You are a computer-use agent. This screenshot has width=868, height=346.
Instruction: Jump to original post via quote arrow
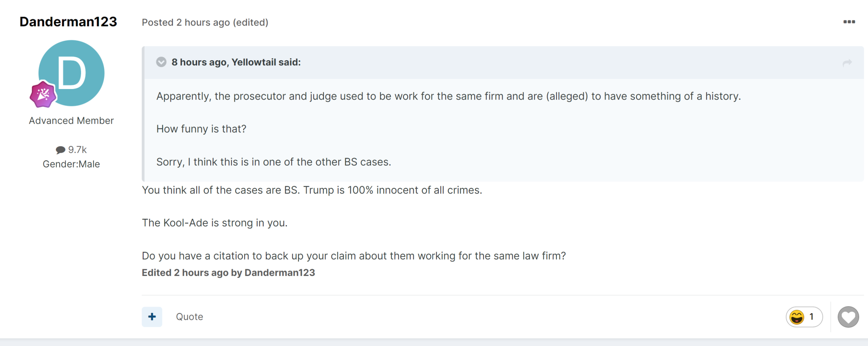coord(847,63)
